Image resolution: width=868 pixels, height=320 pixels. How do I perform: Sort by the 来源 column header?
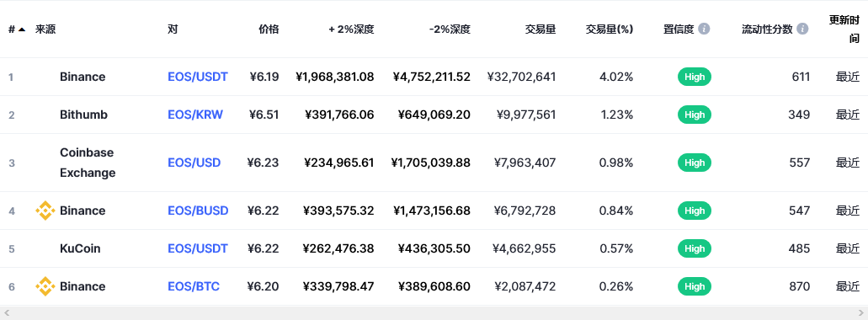click(45, 29)
